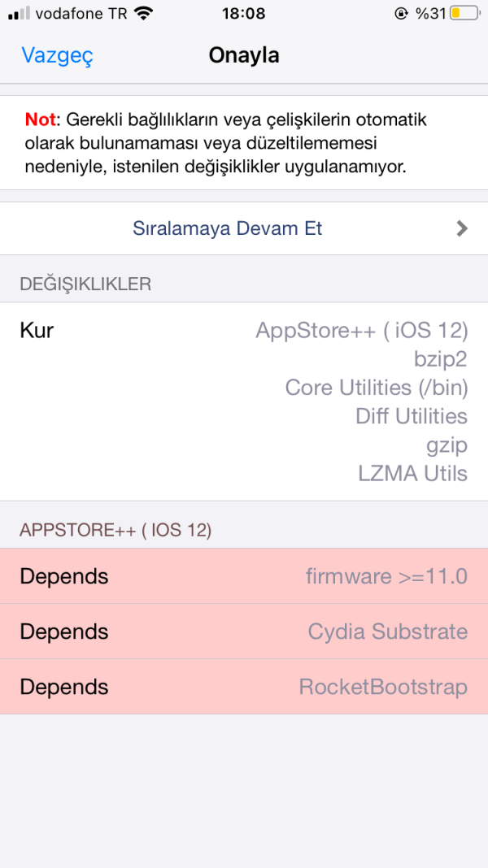Tap the DEĞIŞIKLIKLER section header
This screenshot has height=868, width=488.
click(x=85, y=284)
